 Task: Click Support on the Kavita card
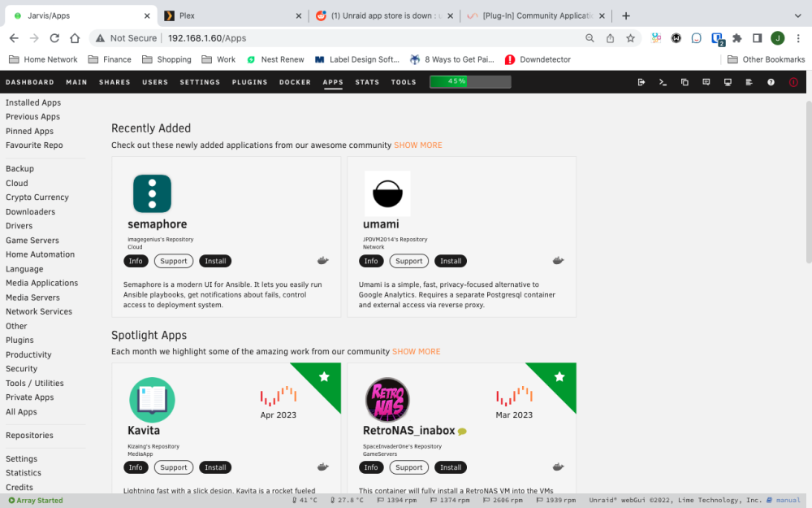tap(174, 467)
